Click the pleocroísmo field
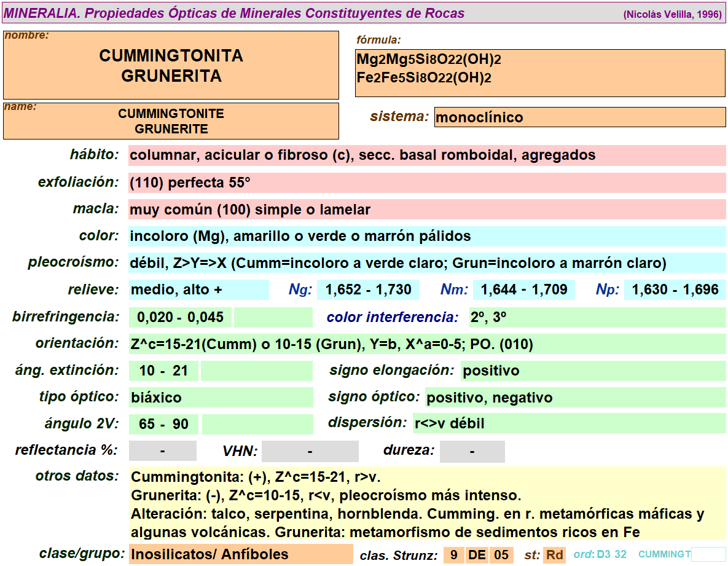Viewport: 728px width, 566px height. pyautogui.click(x=426, y=263)
